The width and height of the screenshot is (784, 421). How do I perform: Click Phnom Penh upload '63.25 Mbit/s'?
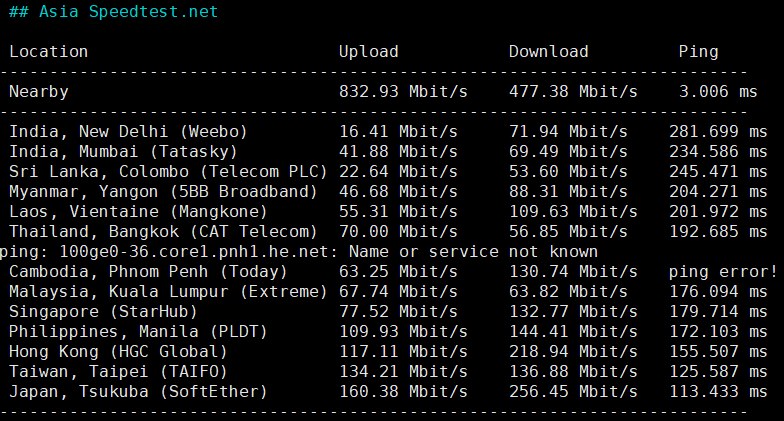(x=398, y=272)
